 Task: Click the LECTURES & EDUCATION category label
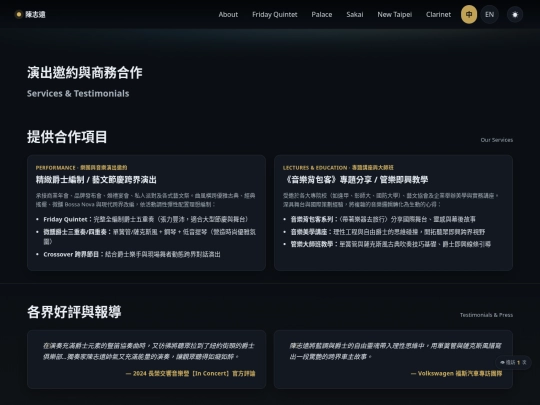338,168
